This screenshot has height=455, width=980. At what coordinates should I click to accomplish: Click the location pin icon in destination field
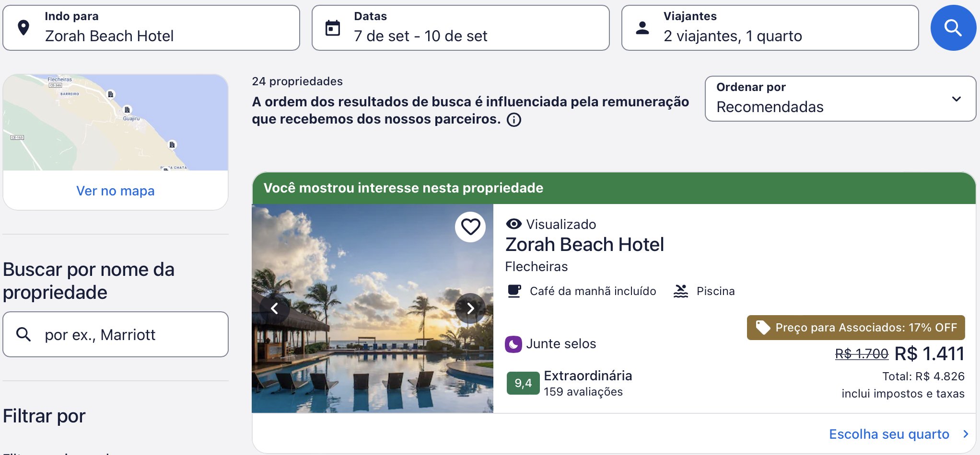click(x=23, y=28)
